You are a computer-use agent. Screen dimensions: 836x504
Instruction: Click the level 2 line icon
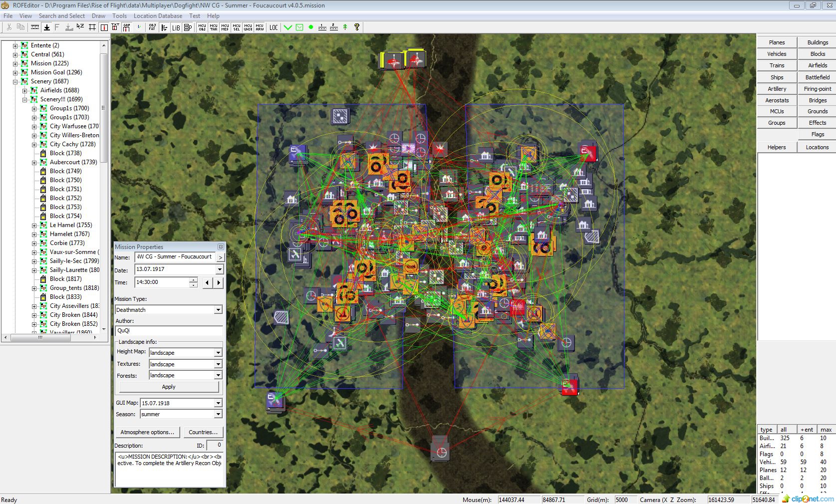(334, 27)
